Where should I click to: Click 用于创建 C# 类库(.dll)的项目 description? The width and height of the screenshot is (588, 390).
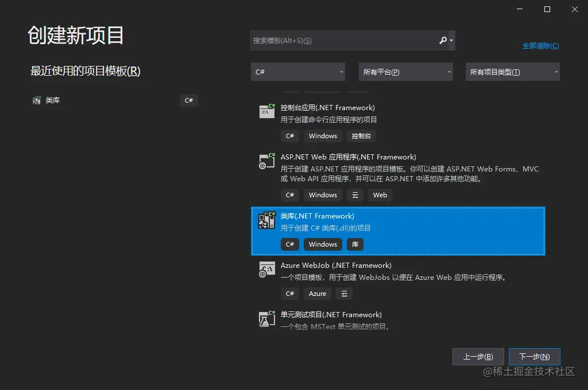tap(326, 228)
